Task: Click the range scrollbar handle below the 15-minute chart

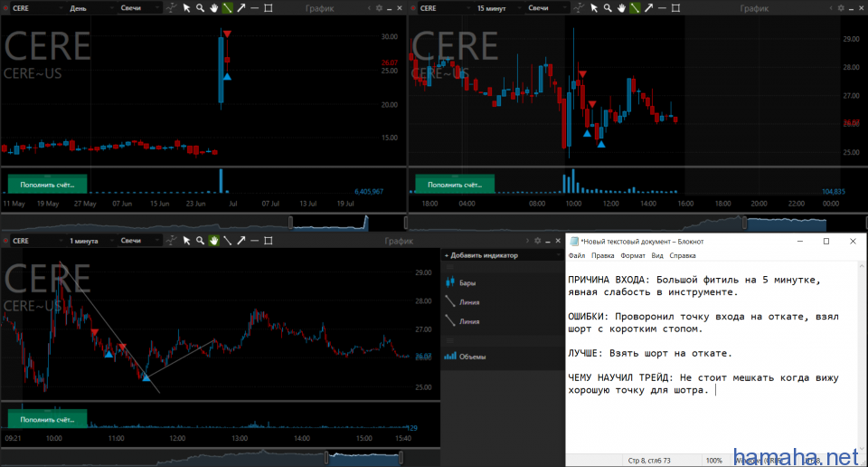Action: [x=744, y=223]
